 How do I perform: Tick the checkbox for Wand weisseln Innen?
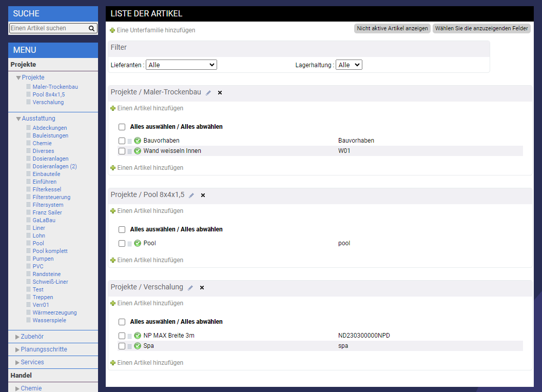coord(122,151)
